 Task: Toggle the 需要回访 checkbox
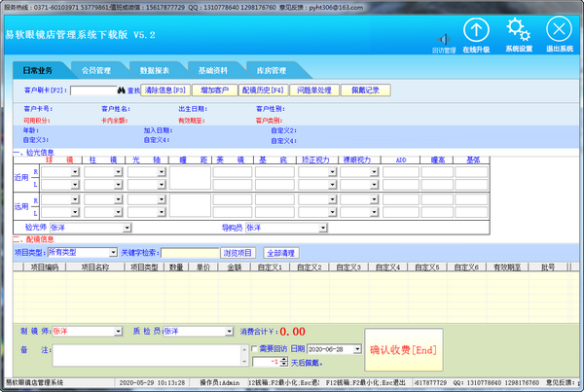coord(255,348)
